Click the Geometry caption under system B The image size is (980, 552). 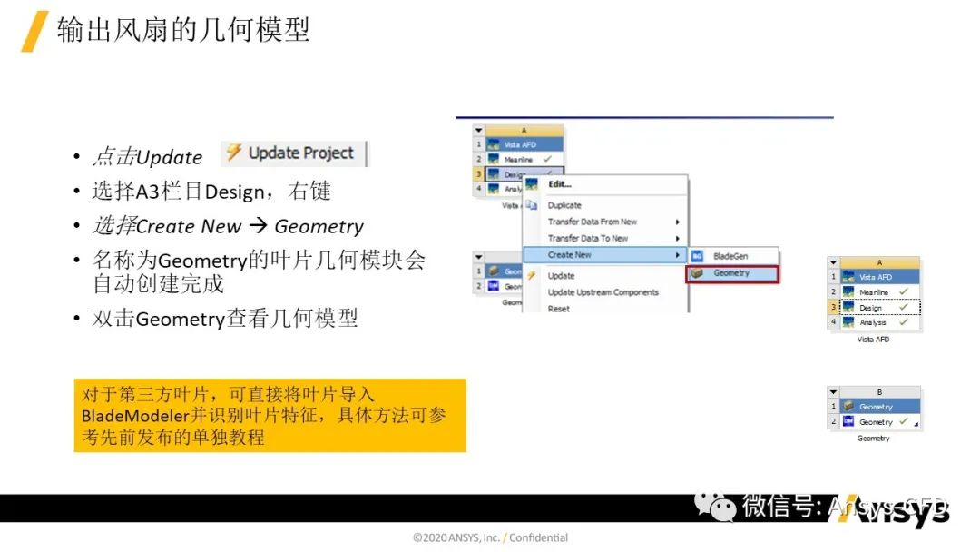(x=873, y=439)
